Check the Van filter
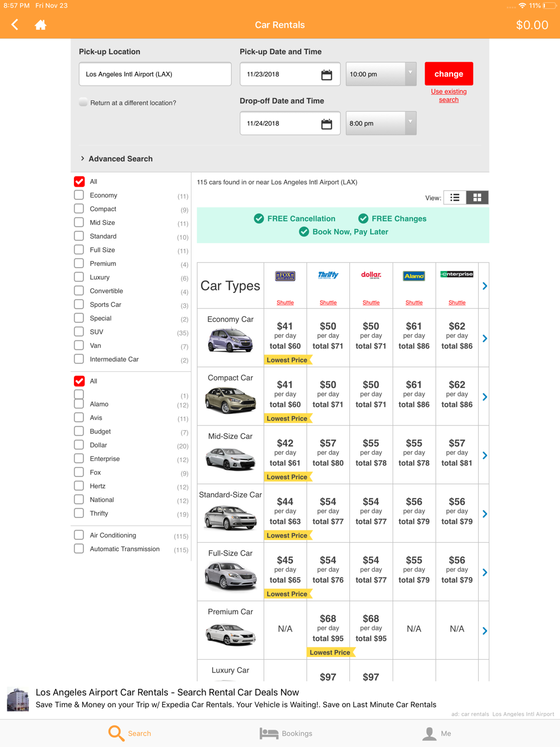This screenshot has width=560, height=747. tap(79, 346)
